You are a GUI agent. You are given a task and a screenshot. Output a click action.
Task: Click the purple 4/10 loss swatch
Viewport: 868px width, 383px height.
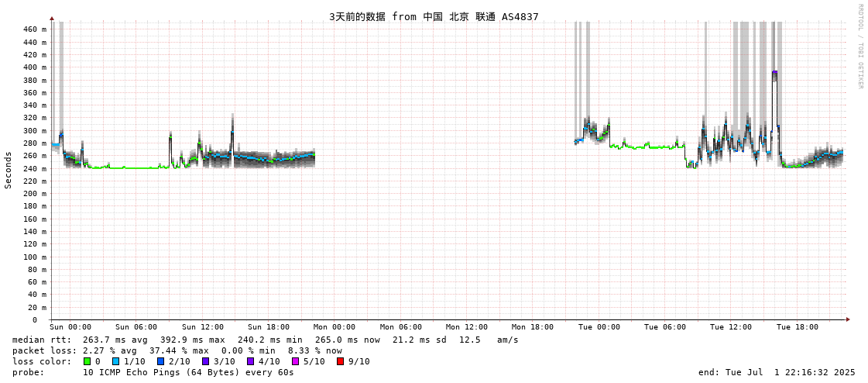251,361
